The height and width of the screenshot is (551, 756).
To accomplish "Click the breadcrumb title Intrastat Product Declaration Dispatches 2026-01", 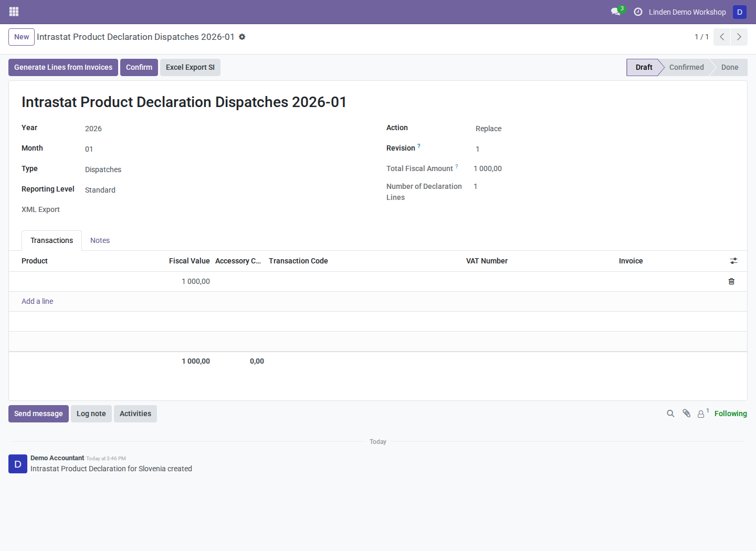I will pyautogui.click(x=135, y=37).
